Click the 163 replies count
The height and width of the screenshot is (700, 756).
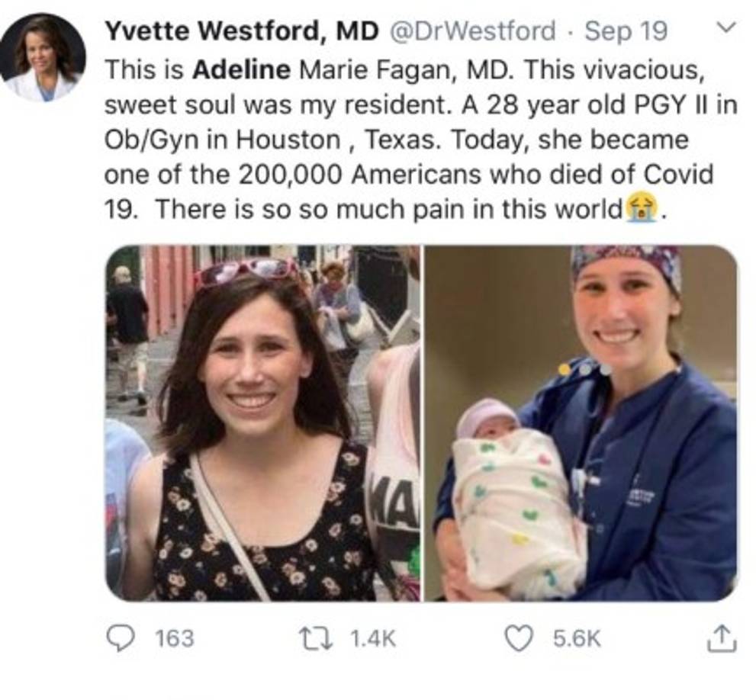pos(175,638)
